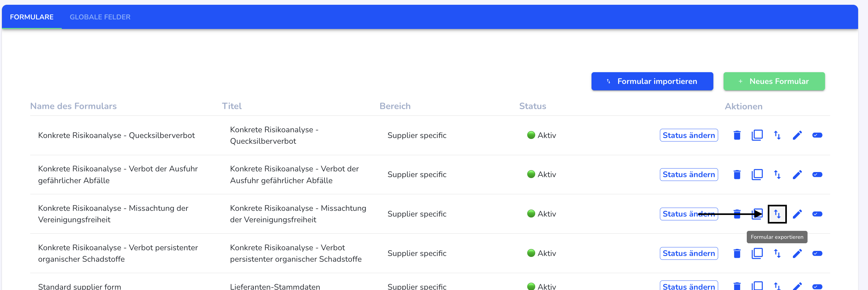Select form name 'Missachtung der Vereinigungsfreiheit'
The height and width of the screenshot is (290, 868).
click(x=113, y=214)
